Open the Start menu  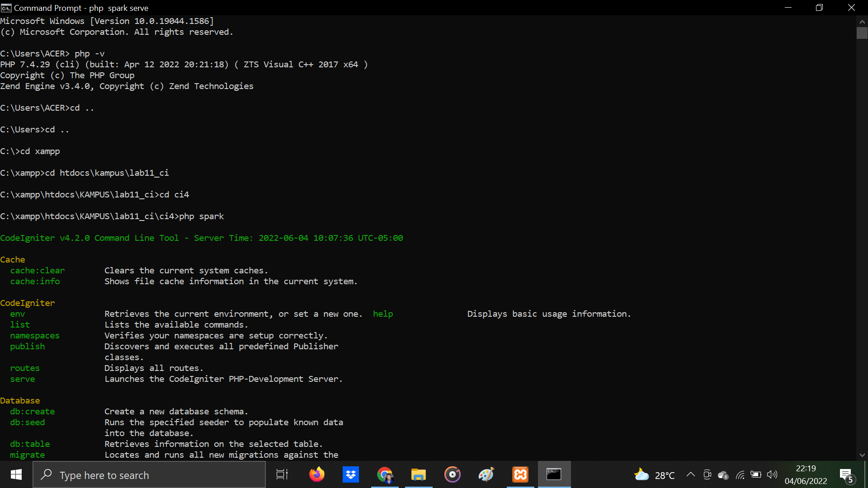tap(16, 474)
